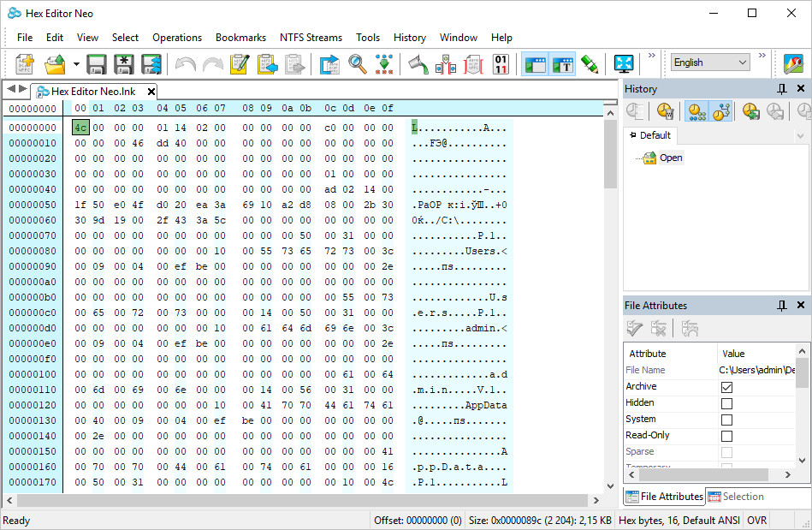Viewport: 812px width, 530px height.
Task: Expand the main toolbar overflow chevron
Action: click(x=652, y=56)
